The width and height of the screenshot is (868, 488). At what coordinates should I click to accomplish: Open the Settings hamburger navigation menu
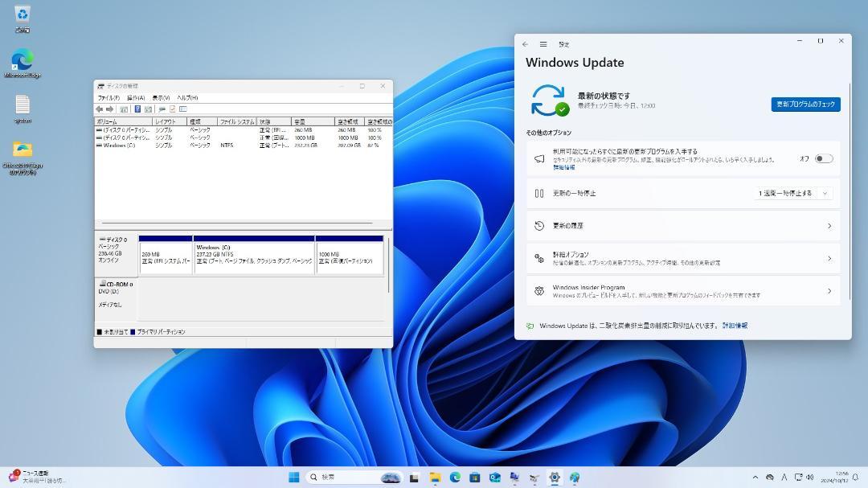[543, 44]
